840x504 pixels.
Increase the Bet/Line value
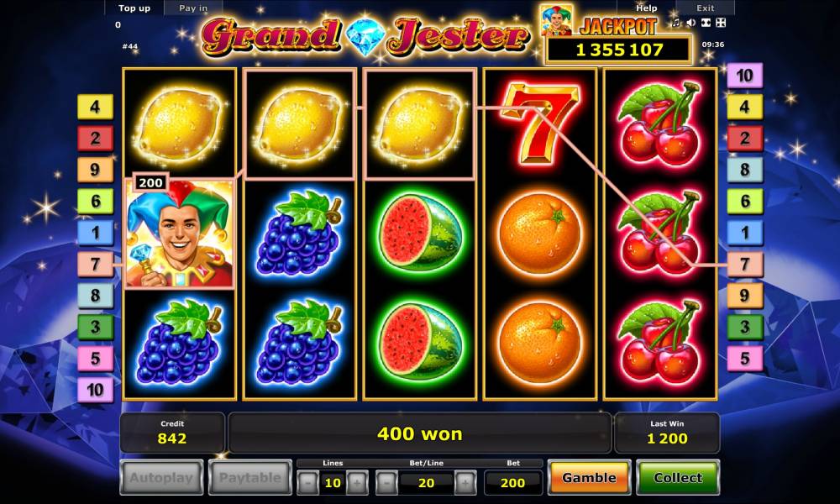[x=465, y=482]
